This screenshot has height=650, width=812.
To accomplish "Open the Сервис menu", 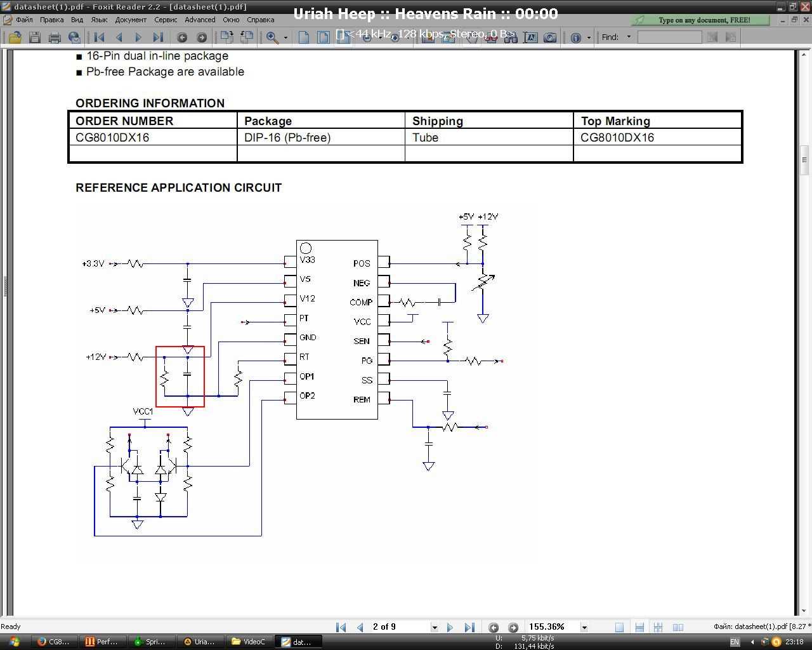I will (166, 20).
